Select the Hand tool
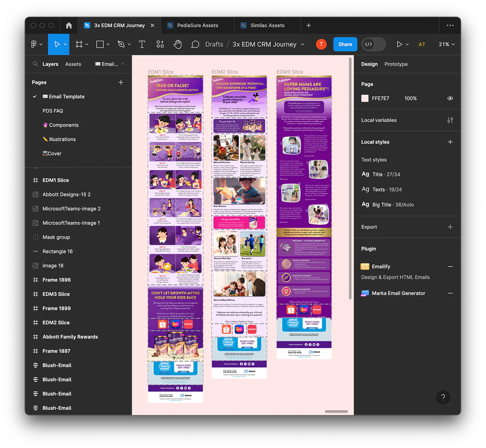This screenshot has height=448, width=486. (x=178, y=44)
